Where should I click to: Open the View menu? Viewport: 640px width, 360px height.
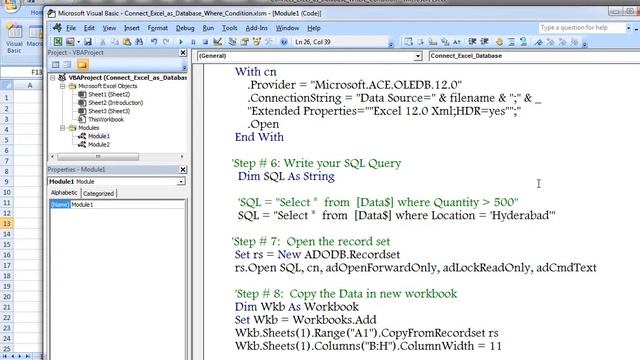pyautogui.click(x=109, y=28)
